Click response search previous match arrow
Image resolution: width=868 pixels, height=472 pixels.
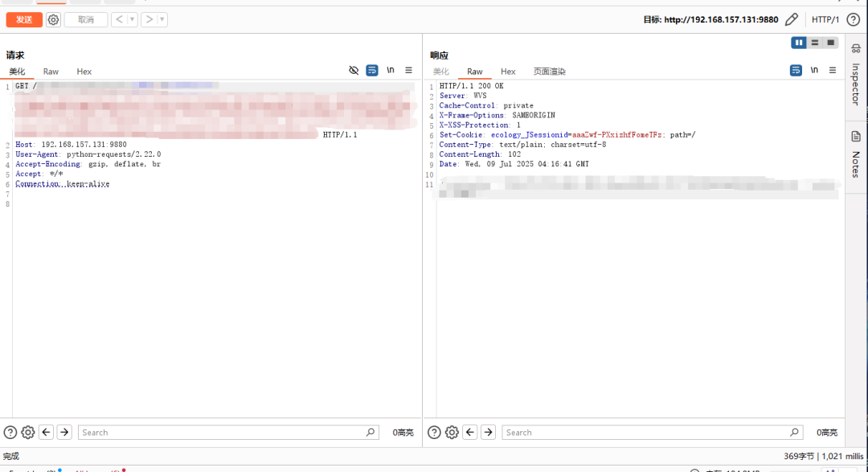[x=470, y=432]
